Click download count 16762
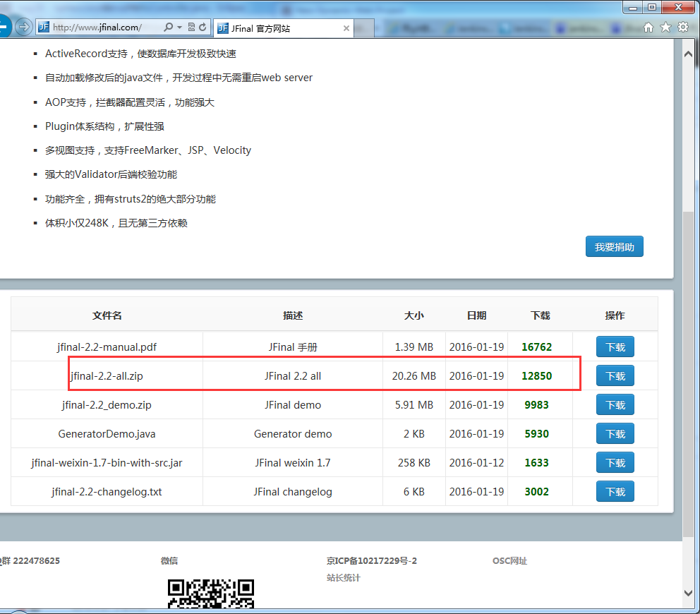This screenshot has height=614, width=700. click(536, 347)
